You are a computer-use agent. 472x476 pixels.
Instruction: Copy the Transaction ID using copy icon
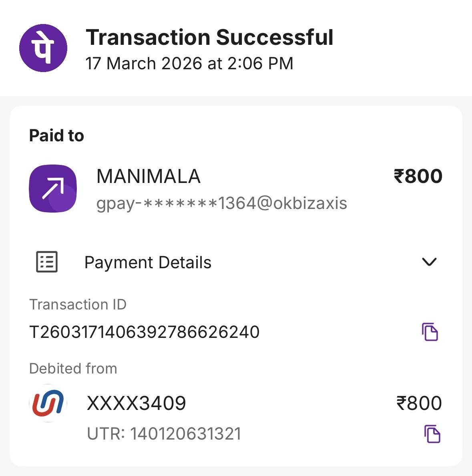430,331
